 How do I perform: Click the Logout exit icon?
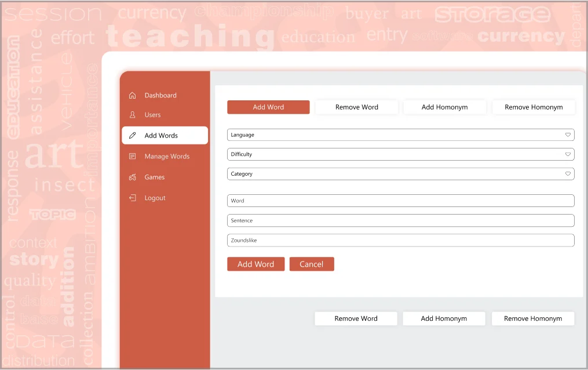pyautogui.click(x=133, y=198)
